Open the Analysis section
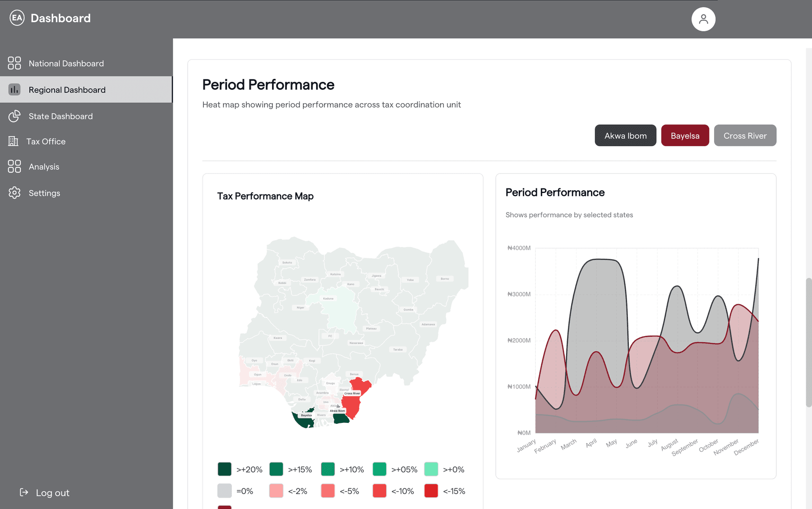Image resolution: width=812 pixels, height=509 pixels. [x=86, y=166]
